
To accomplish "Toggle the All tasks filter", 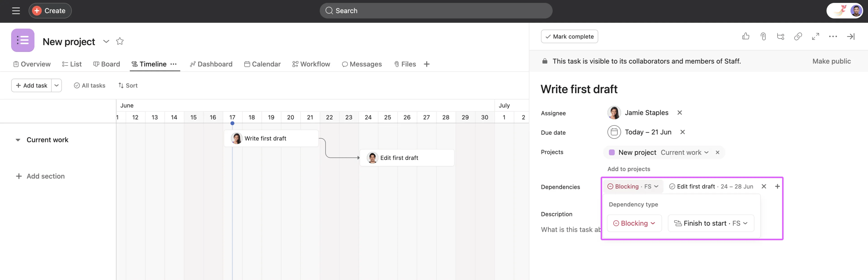I will click(90, 86).
